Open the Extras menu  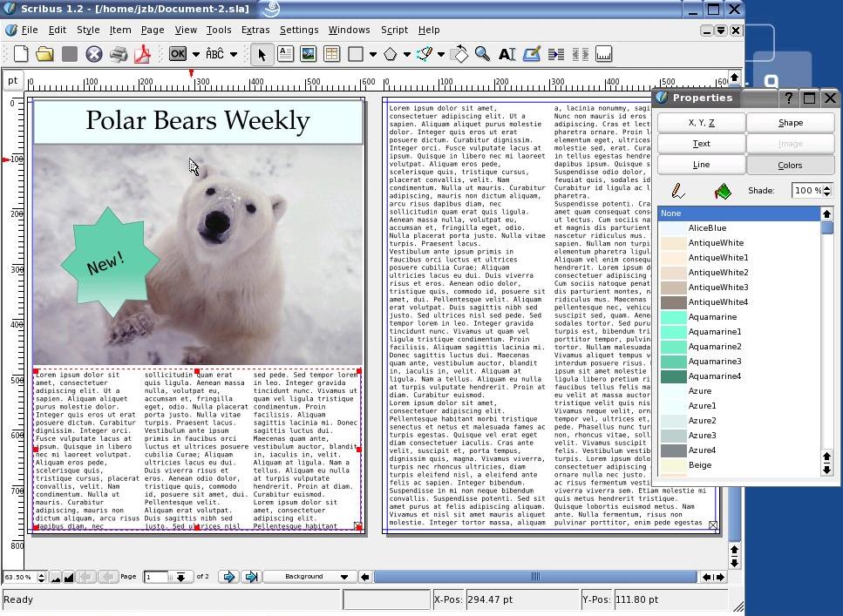[x=255, y=30]
